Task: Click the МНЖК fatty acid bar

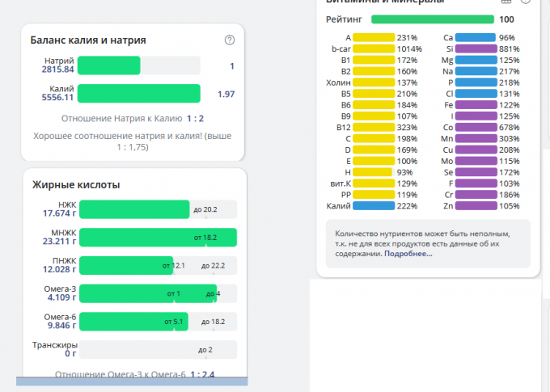Action: (x=159, y=238)
